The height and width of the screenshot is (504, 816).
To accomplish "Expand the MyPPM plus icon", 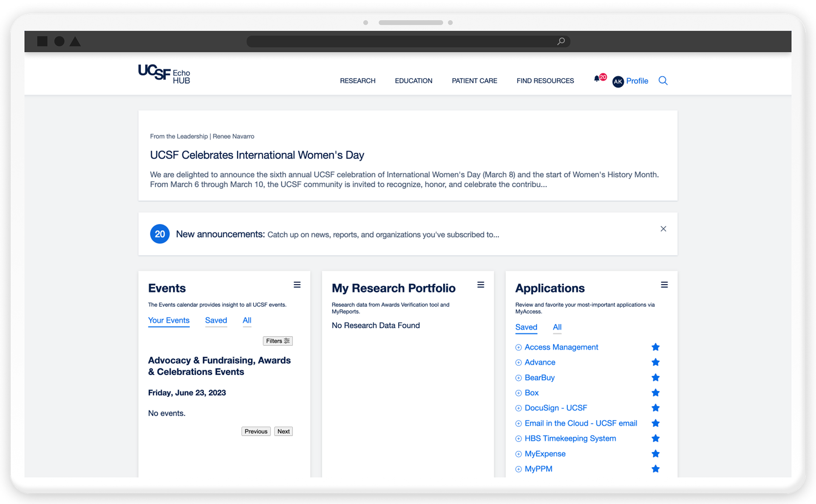I will [x=518, y=469].
